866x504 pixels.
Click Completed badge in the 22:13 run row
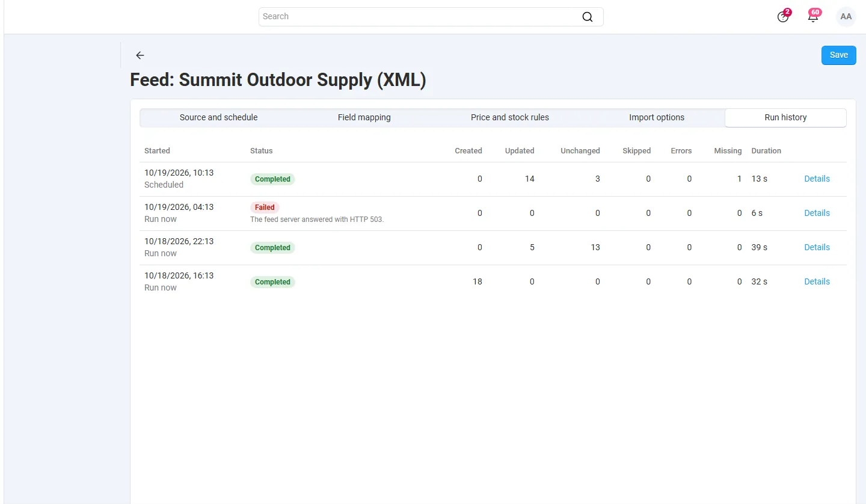click(x=272, y=248)
